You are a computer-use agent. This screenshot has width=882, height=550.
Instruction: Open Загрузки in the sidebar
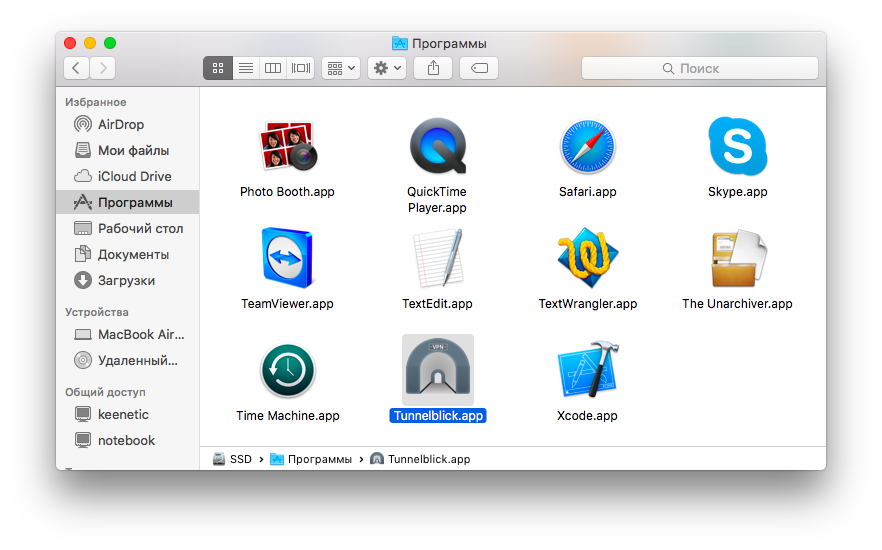(128, 280)
